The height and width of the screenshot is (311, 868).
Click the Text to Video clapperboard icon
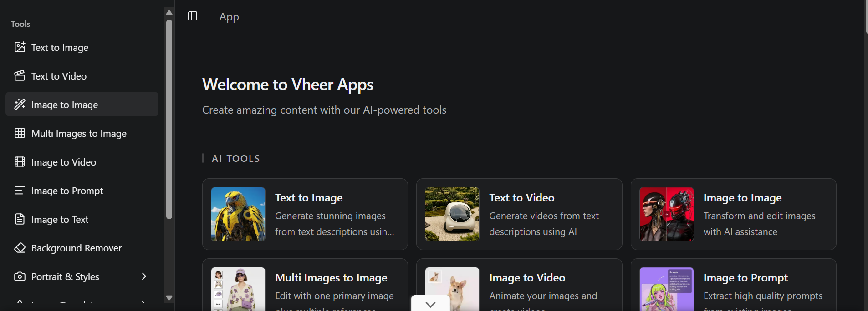tap(20, 76)
